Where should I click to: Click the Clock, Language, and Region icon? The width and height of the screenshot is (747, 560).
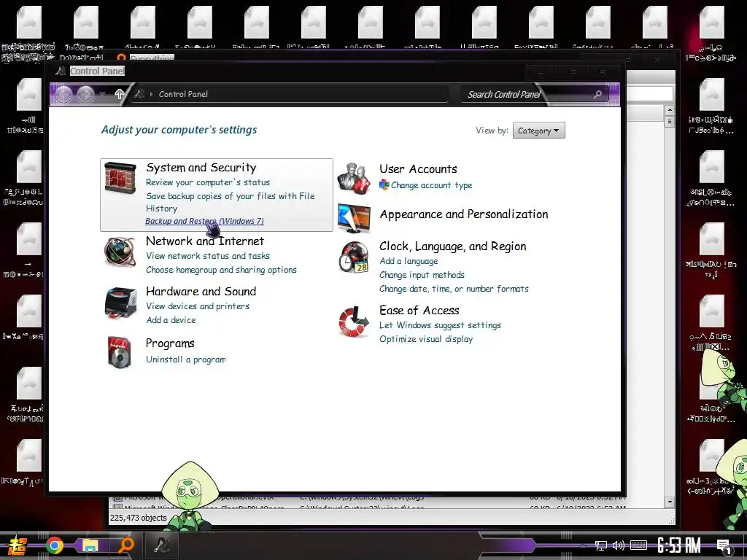354,257
